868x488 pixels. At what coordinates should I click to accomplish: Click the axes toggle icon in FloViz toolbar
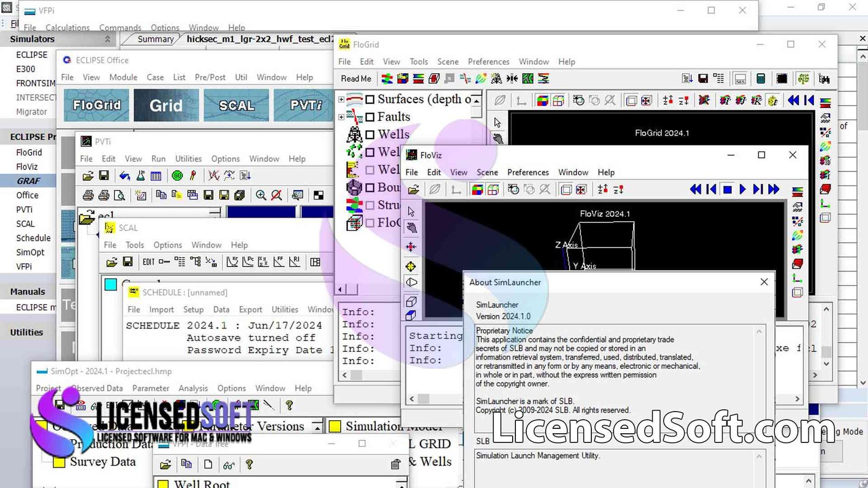pyautogui.click(x=456, y=189)
